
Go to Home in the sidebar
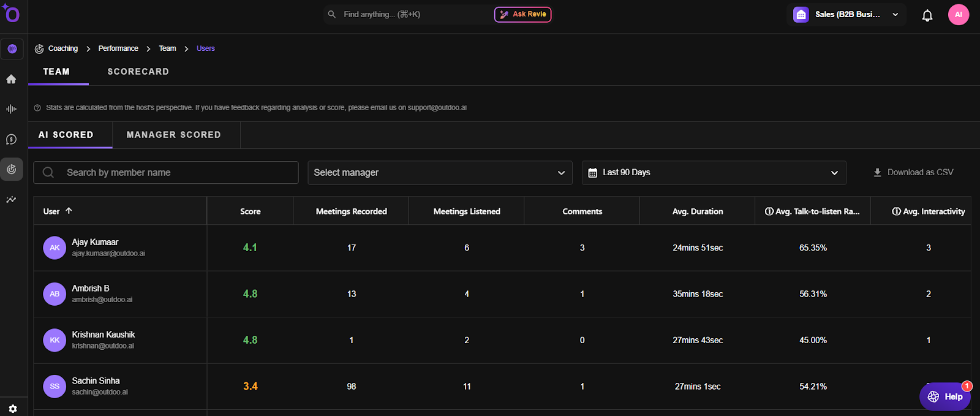click(11, 79)
